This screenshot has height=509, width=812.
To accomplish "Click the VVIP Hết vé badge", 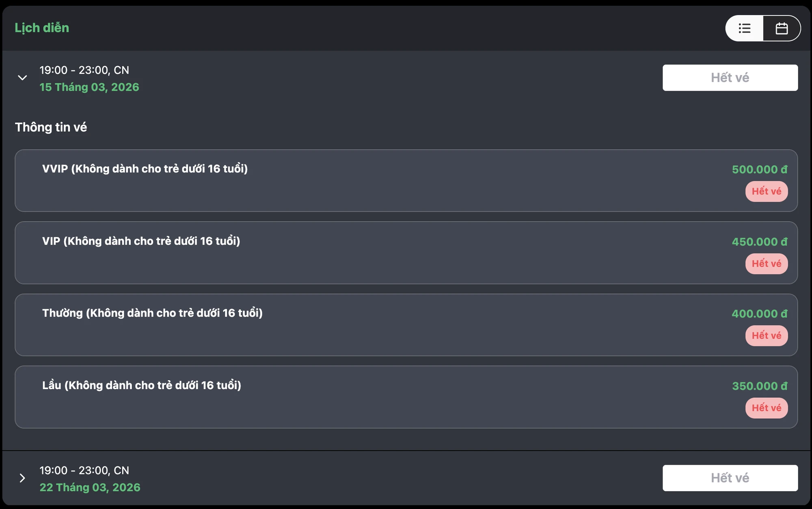I will pos(766,191).
